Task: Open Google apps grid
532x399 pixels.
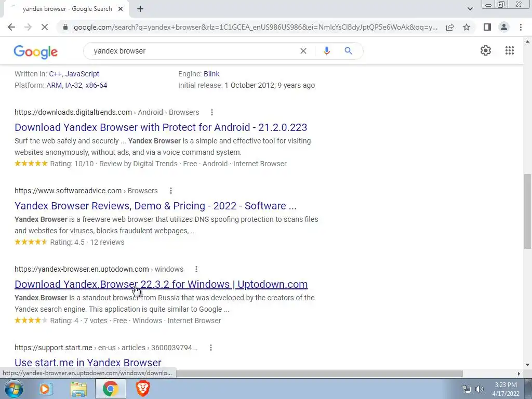Action: click(510, 50)
